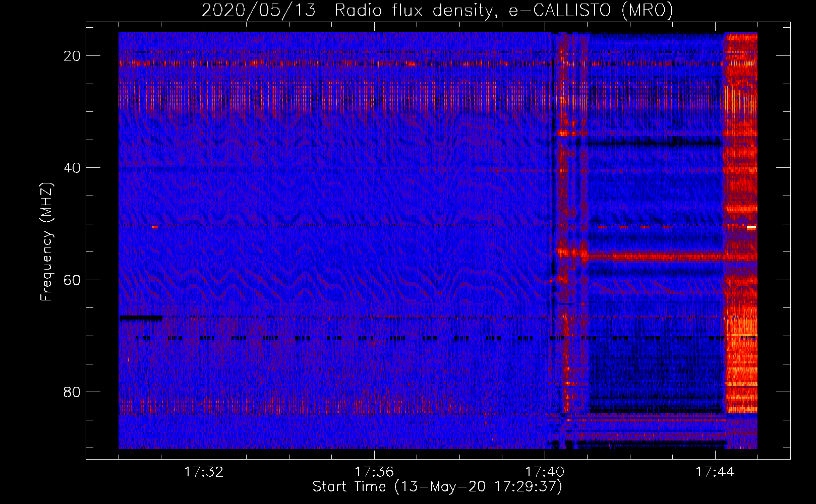The width and height of the screenshot is (816, 504).
Task: Click the "Frequency (MHZ)" y-axis label
Action: pyautogui.click(x=46, y=242)
